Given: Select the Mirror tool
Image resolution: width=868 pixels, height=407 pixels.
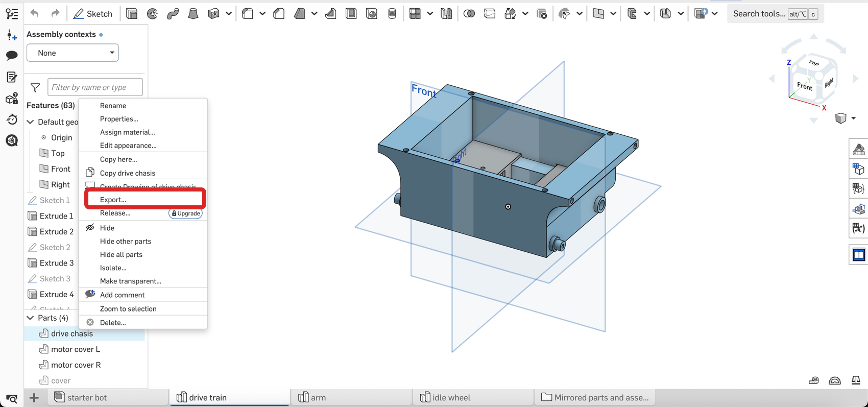Looking at the screenshot, I should 446,14.
